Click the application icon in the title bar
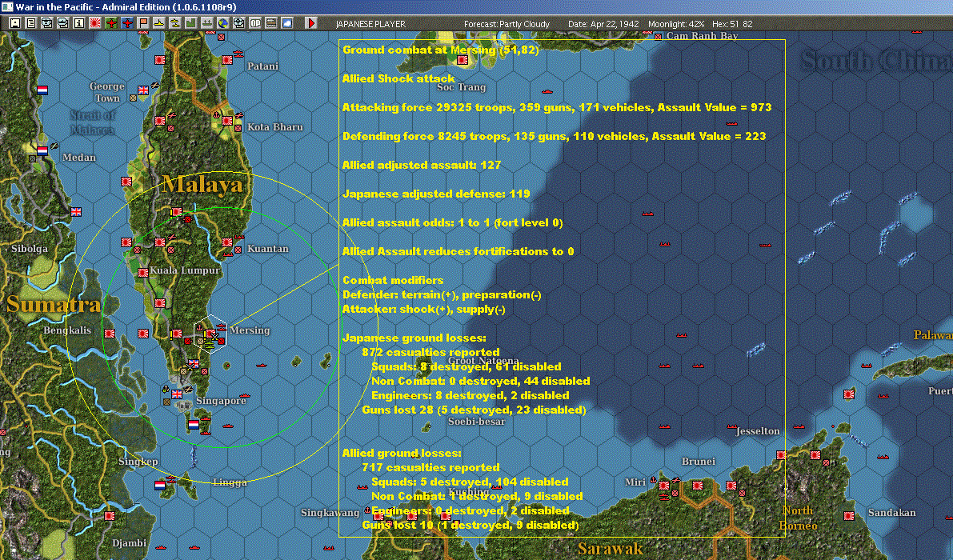This screenshot has width=953, height=560. [6, 6]
